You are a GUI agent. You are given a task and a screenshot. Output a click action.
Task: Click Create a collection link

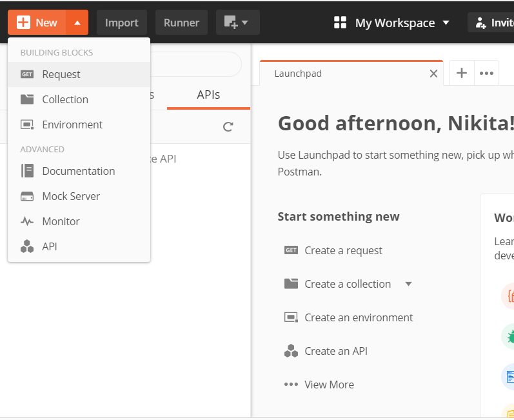tap(348, 284)
